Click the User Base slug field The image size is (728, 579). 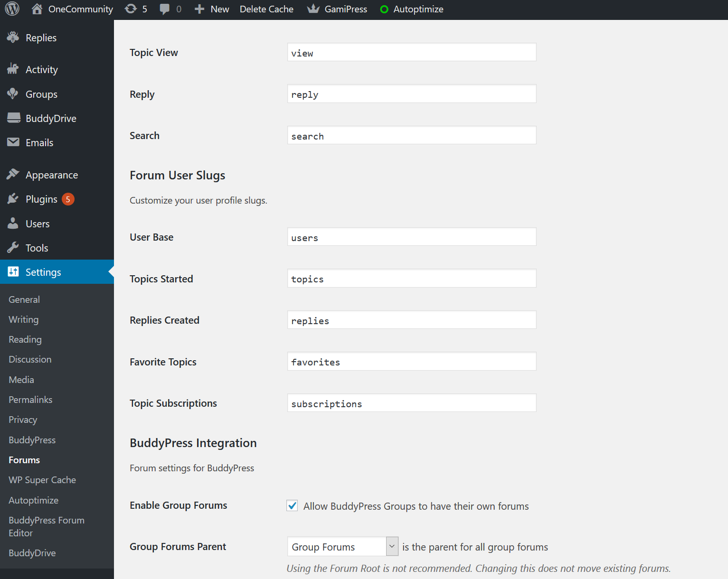[x=412, y=237]
